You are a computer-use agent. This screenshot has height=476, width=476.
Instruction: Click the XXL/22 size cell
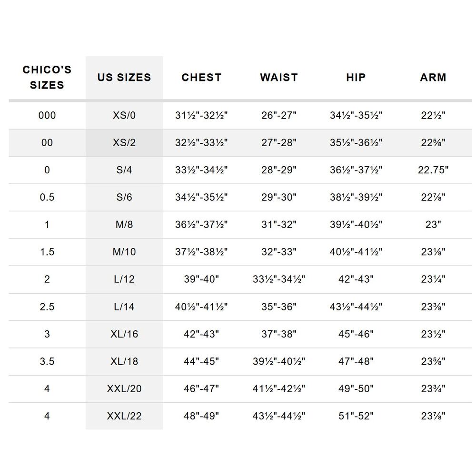point(124,416)
